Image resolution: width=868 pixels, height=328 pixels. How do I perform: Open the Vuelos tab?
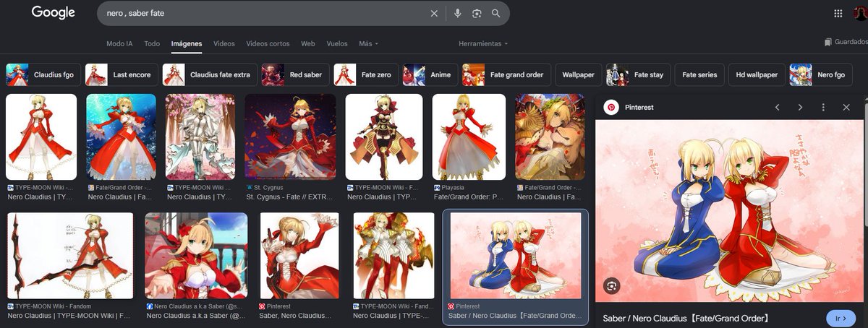click(x=337, y=43)
